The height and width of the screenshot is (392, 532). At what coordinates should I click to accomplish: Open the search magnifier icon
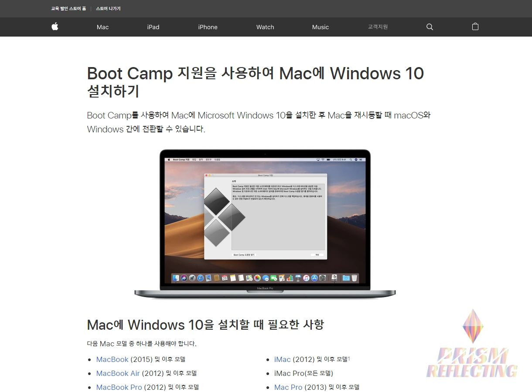(430, 27)
